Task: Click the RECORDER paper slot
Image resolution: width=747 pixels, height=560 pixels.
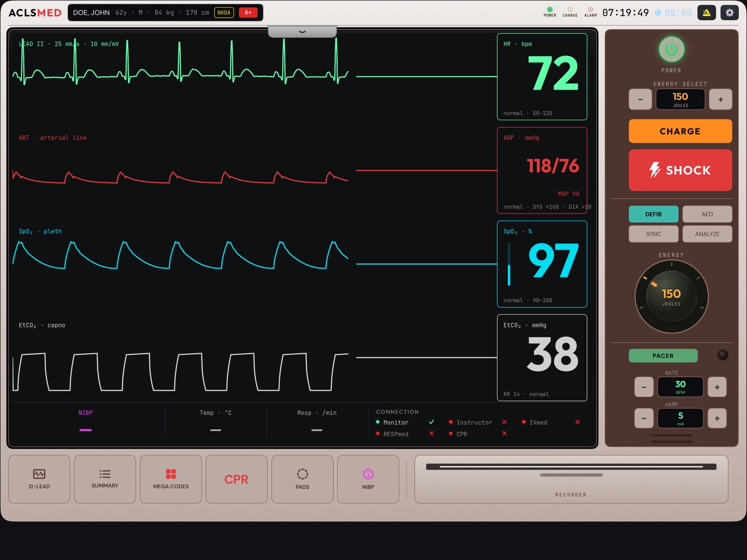Action: pos(571,467)
